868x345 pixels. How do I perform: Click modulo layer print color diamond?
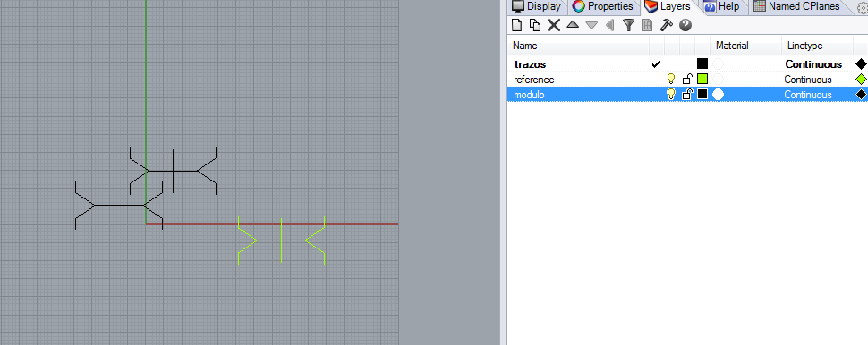(861, 95)
